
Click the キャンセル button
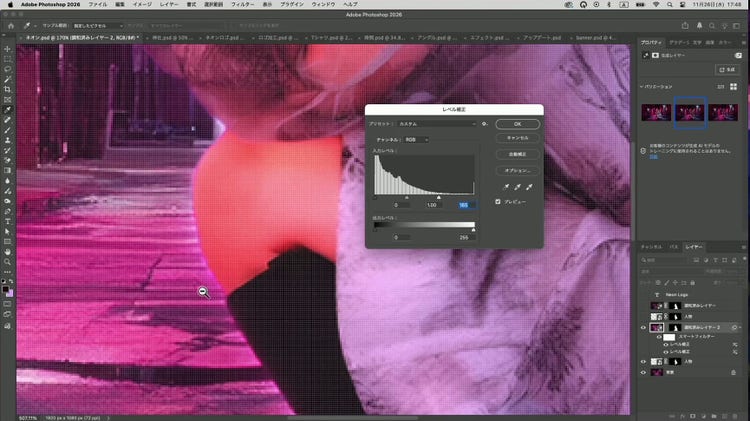pyautogui.click(x=517, y=138)
